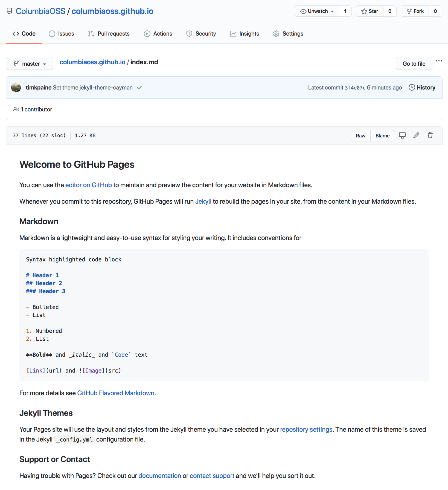Click 1 contributor
The height and width of the screenshot is (490, 448).
pyautogui.click(x=33, y=109)
